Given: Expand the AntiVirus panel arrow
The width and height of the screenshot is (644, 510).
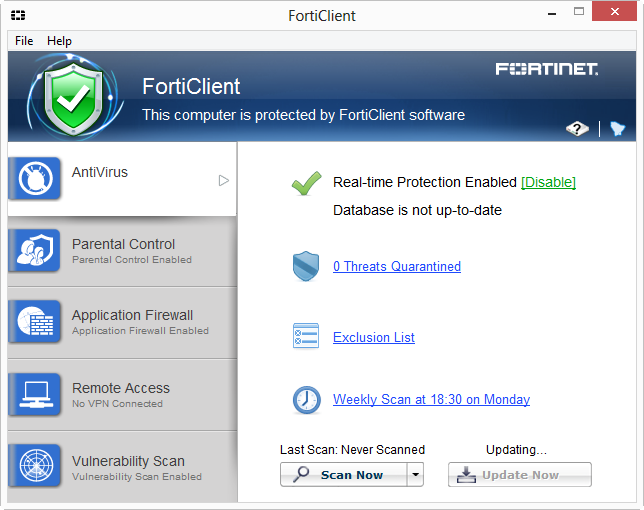Looking at the screenshot, I should coord(224,180).
